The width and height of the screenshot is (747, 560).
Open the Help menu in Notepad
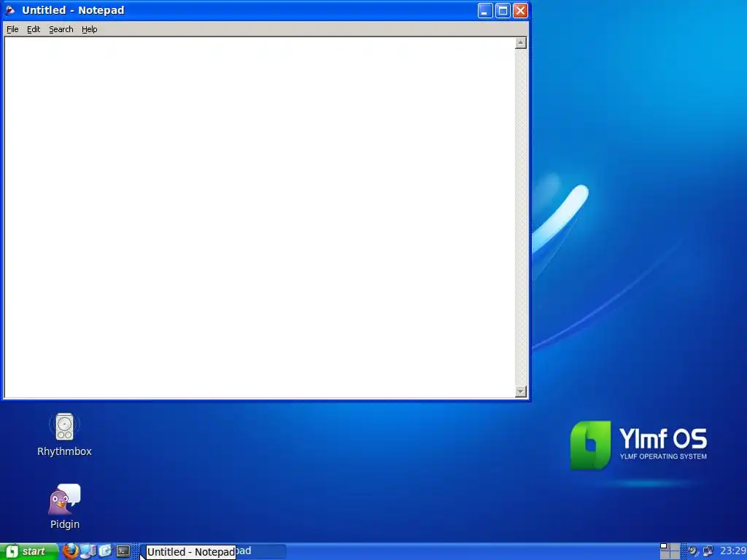[89, 29]
